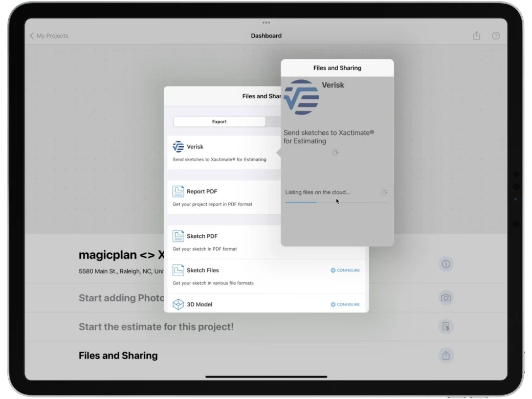Screen dimensions: 532x399
Task: Configure 3D Model export
Action: (345, 304)
